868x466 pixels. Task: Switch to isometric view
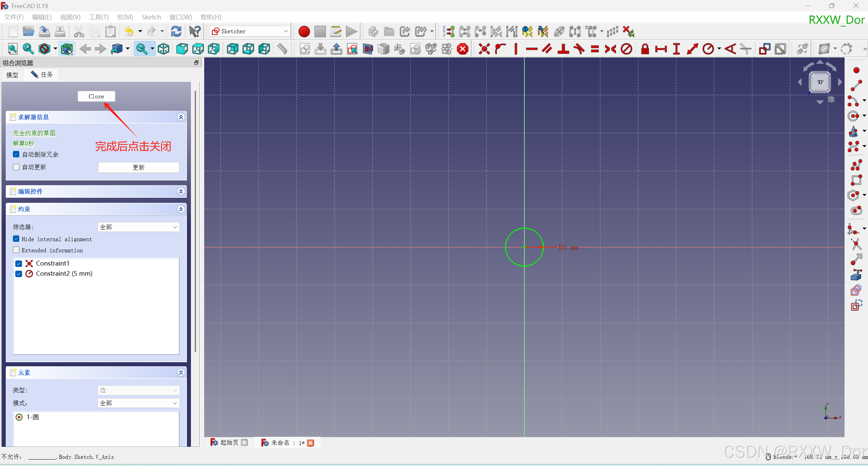[x=163, y=49]
